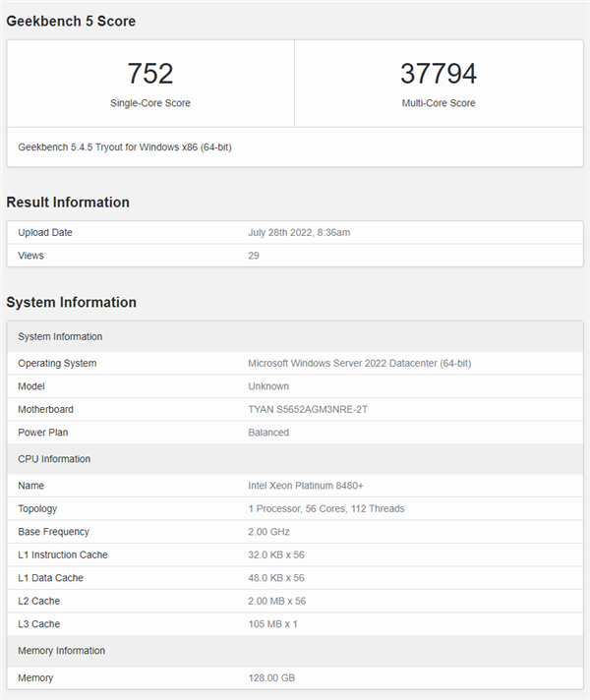This screenshot has width=590, height=700.
Task: Click the L2 Cache label
Action: [x=38, y=602]
